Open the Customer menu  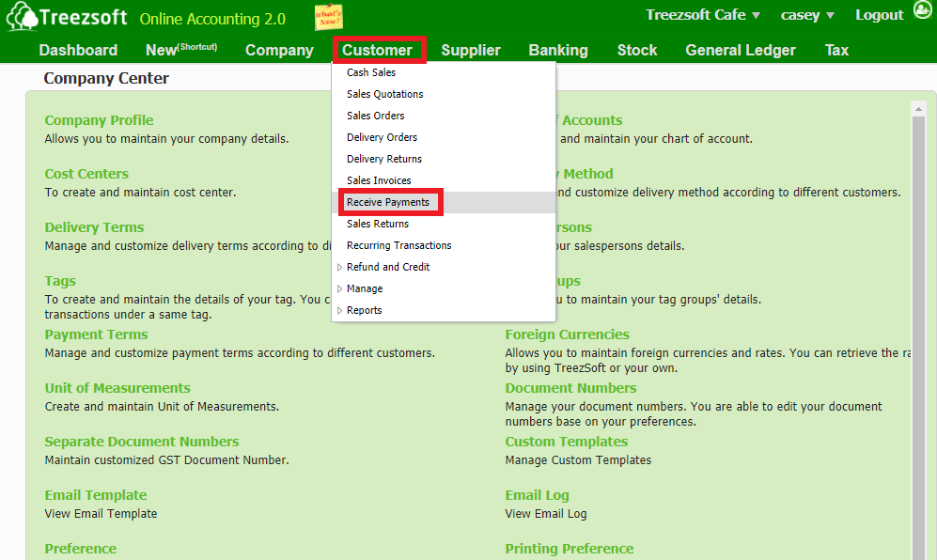click(378, 50)
